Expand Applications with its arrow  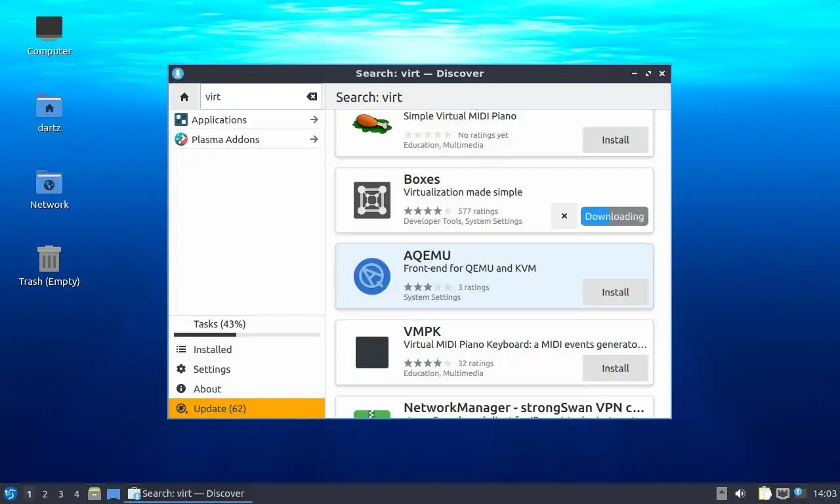[x=314, y=119]
